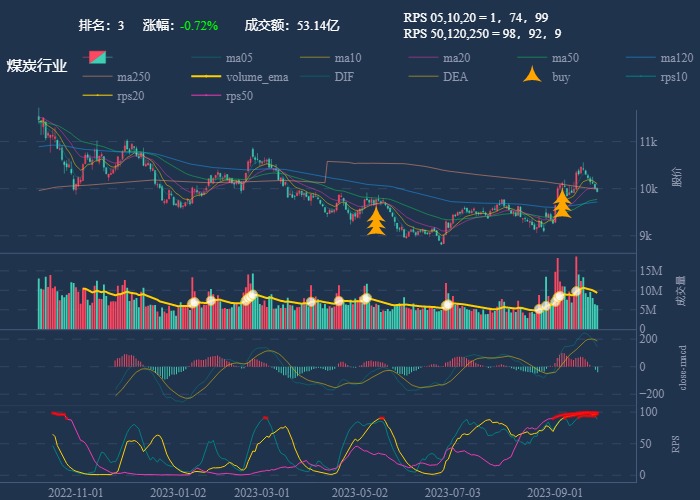Image resolution: width=700 pixels, height=500 pixels.
Task: Toggle ma250 legend item
Action: click(131, 76)
